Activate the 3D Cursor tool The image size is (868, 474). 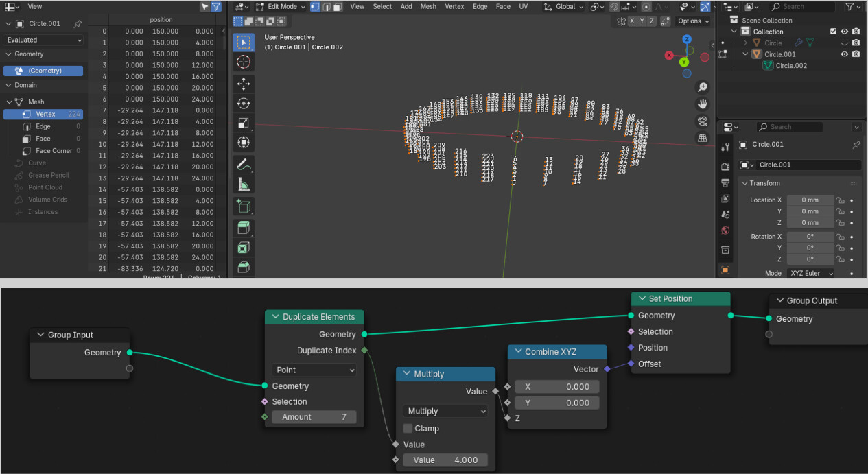[244, 62]
